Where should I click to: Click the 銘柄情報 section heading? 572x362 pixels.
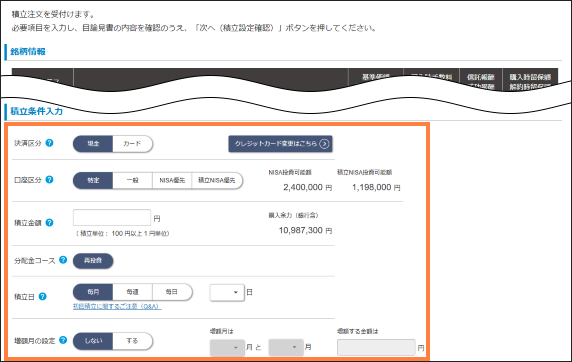pos(28,51)
